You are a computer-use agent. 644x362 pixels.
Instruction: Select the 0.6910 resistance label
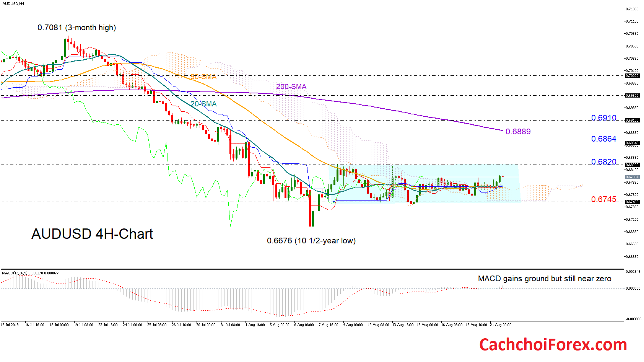(x=604, y=118)
